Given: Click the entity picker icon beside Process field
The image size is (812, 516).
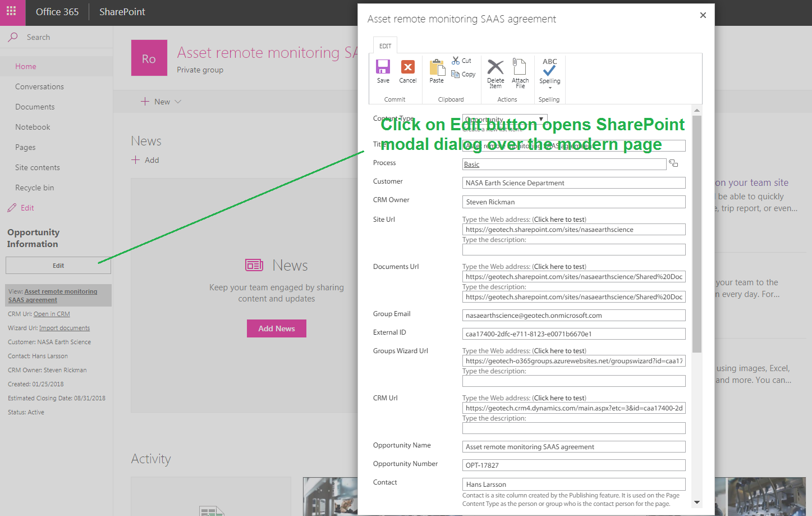Looking at the screenshot, I should [x=673, y=163].
